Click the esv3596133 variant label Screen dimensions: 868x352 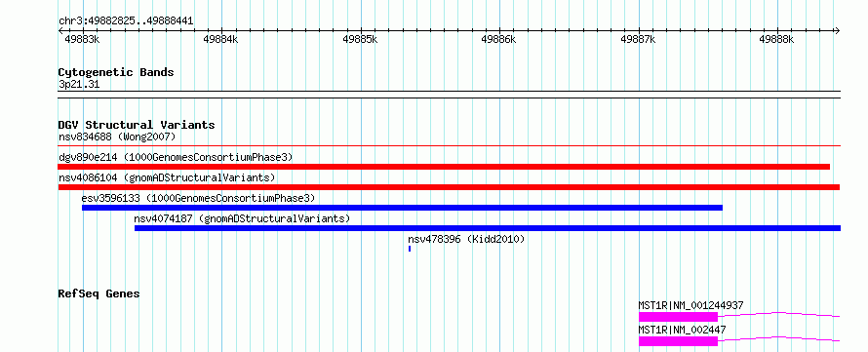click(x=198, y=198)
